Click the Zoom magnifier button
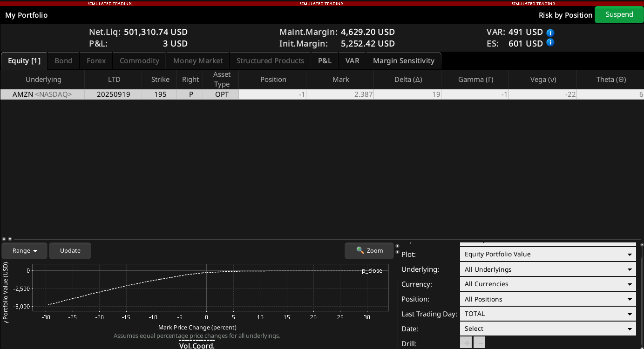This screenshot has width=644, height=349. point(369,250)
